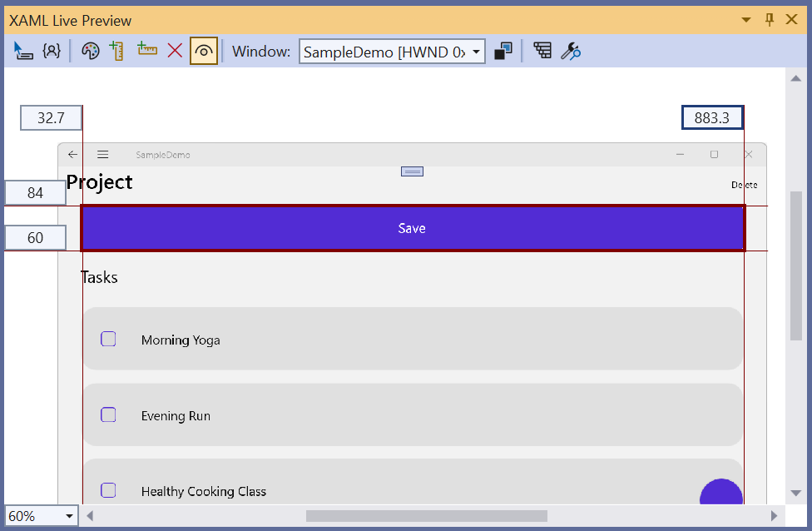812x531 pixels.
Task: Click vertical scrollbar up arrow
Action: click(796, 79)
